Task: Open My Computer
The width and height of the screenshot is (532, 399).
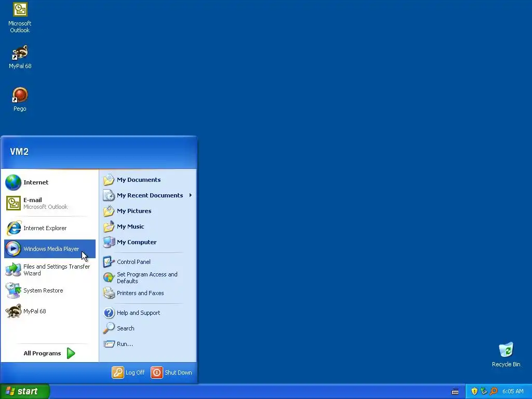Action: click(148, 242)
